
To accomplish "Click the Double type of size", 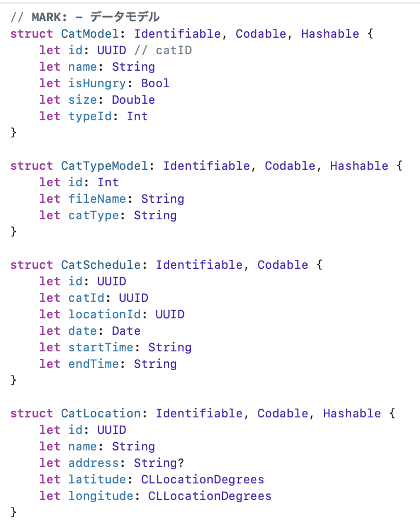I will coord(133,100).
